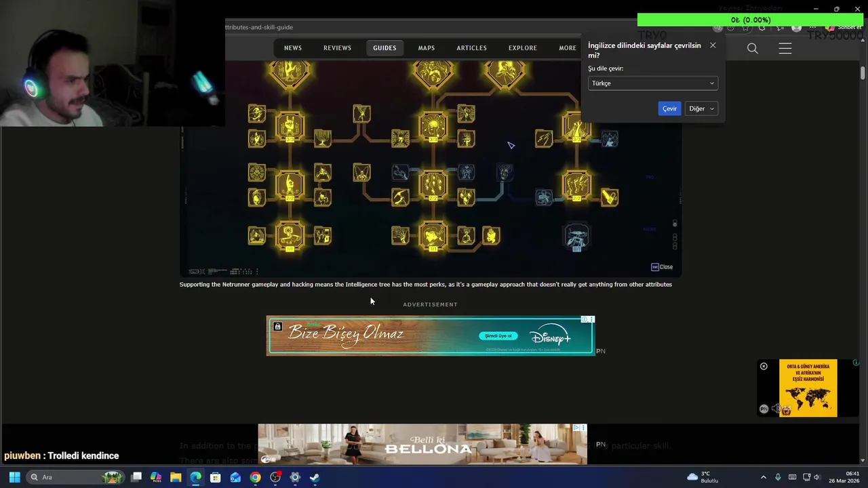Open the MAPS menu item

(x=427, y=48)
